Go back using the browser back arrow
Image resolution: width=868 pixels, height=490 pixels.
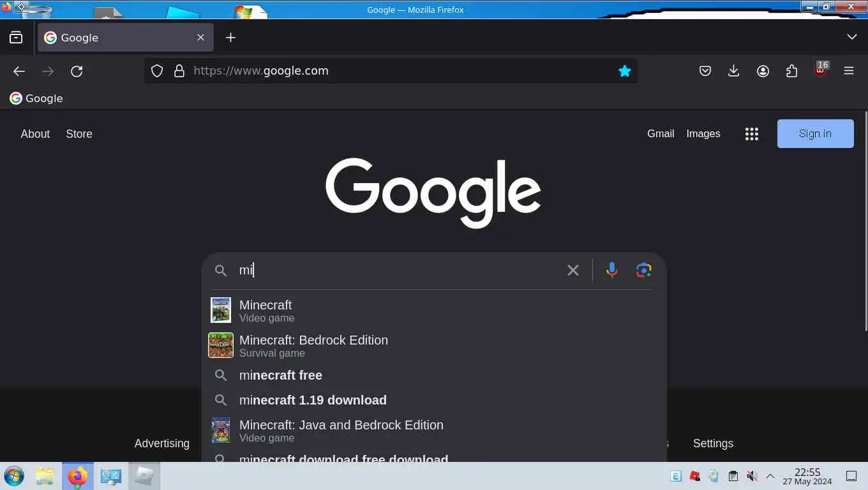coord(19,71)
